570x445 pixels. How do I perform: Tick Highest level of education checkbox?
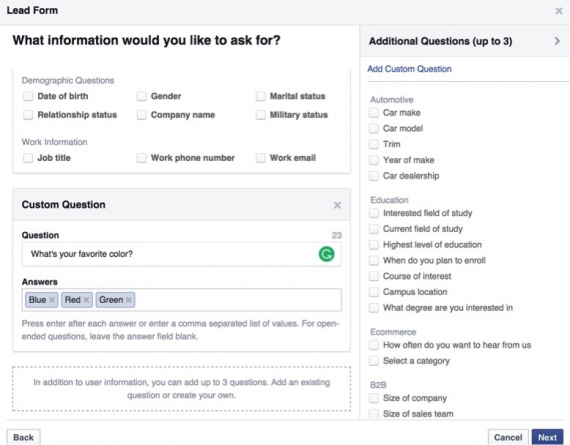[x=374, y=245]
